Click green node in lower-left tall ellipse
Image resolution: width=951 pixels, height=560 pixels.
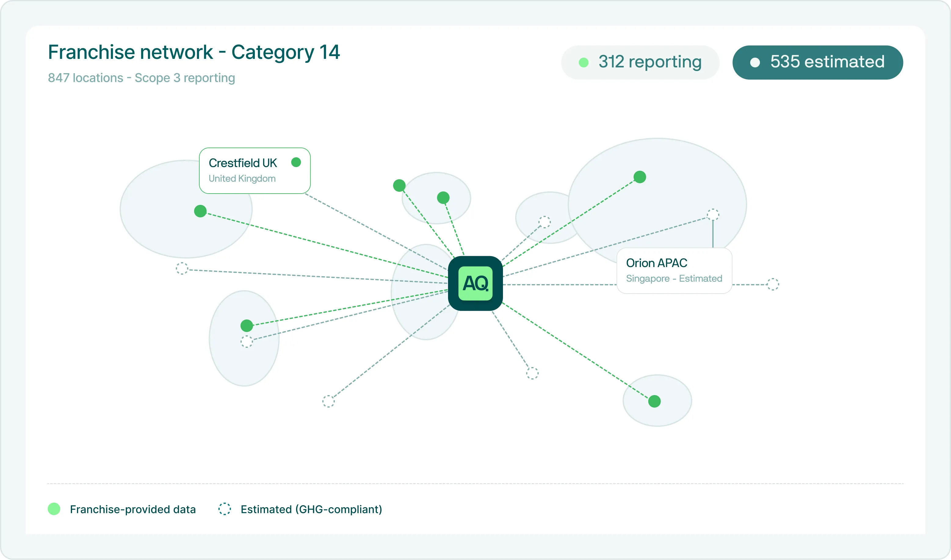(x=247, y=325)
